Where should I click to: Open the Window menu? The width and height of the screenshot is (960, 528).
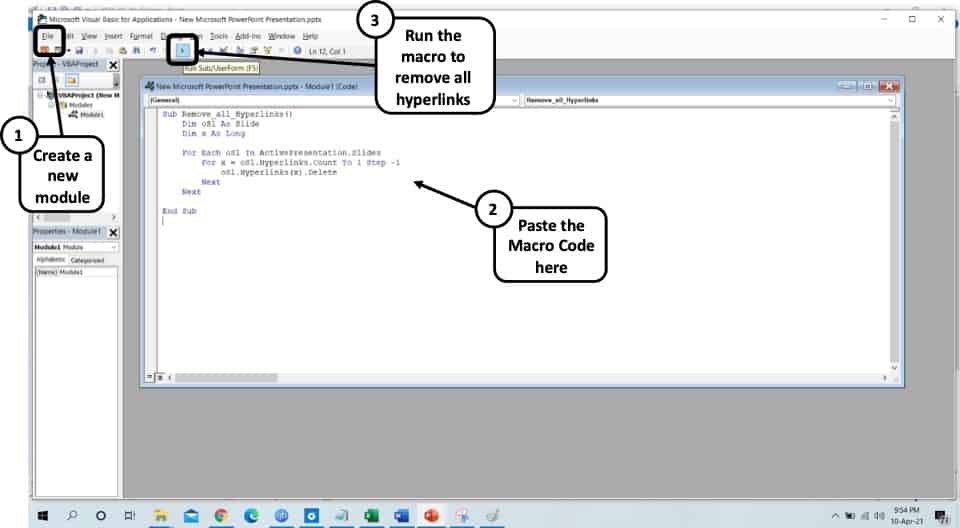click(281, 36)
